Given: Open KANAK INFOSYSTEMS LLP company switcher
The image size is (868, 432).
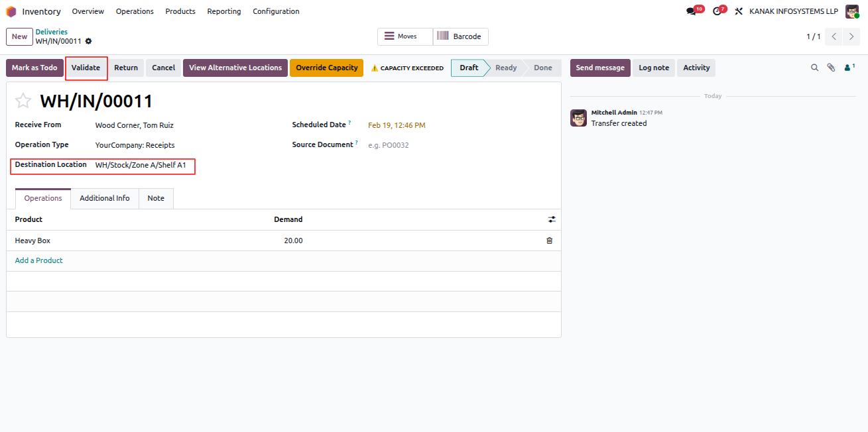Looking at the screenshot, I should [794, 11].
